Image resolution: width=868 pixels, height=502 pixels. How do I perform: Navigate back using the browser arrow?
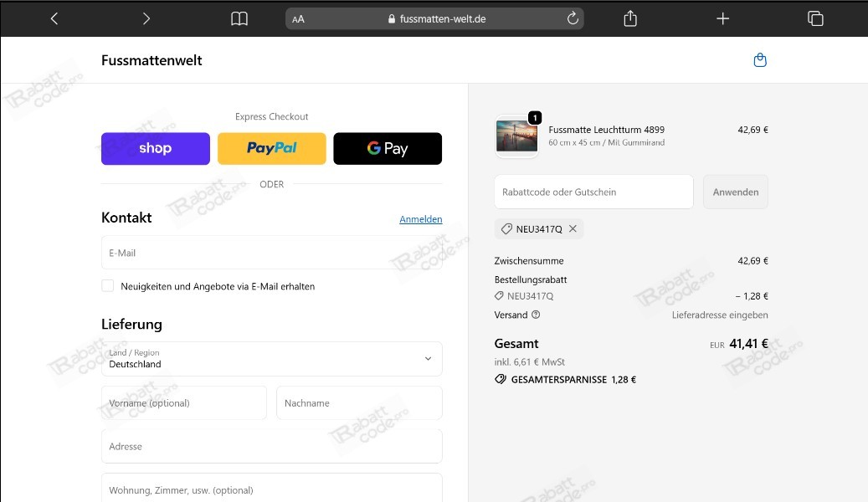click(x=54, y=18)
